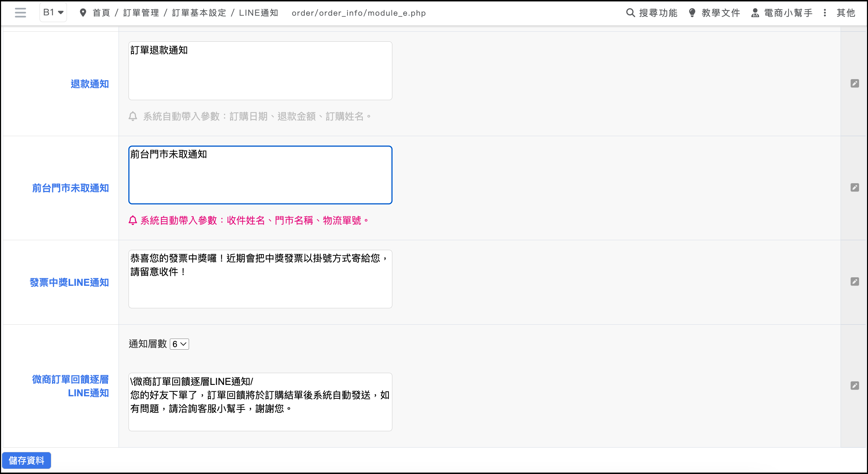Open 搜尋功能 search feature

pos(658,13)
